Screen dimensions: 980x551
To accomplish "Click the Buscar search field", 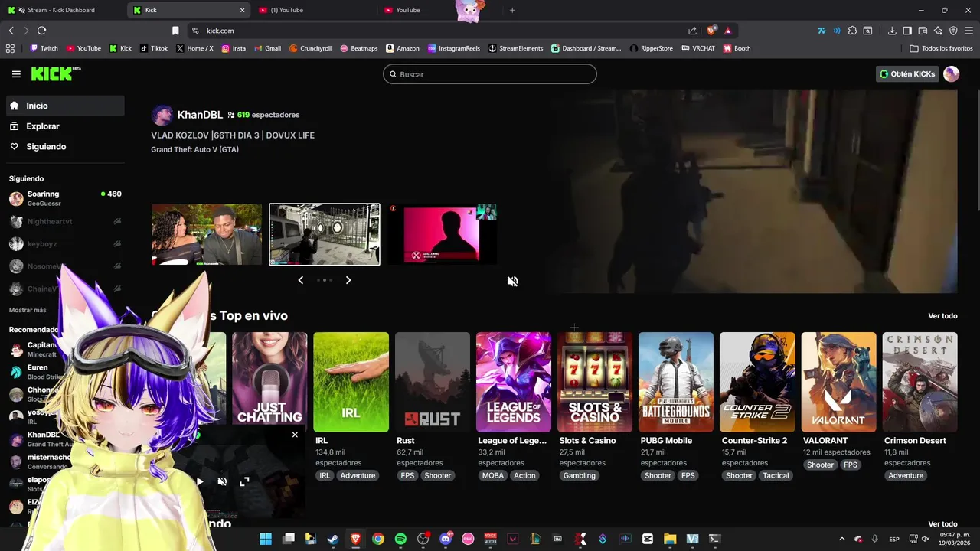I will tap(490, 74).
